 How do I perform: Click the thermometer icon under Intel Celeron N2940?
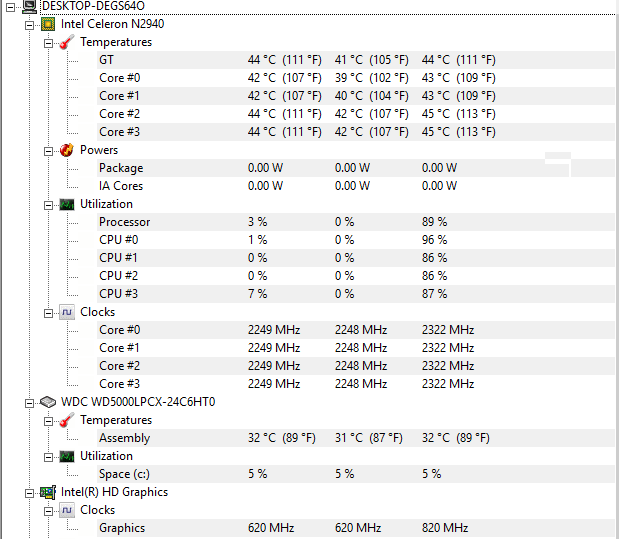(x=67, y=42)
